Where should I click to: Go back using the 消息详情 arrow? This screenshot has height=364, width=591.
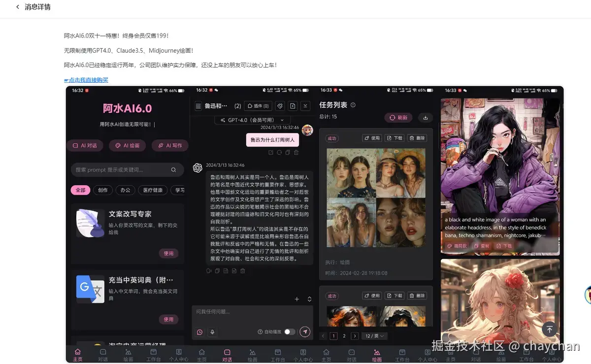click(18, 7)
